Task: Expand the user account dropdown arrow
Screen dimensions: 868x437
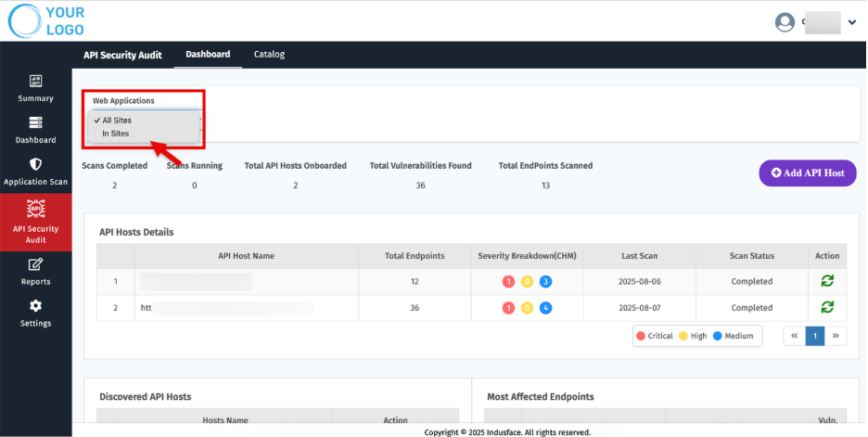Action: (852, 22)
